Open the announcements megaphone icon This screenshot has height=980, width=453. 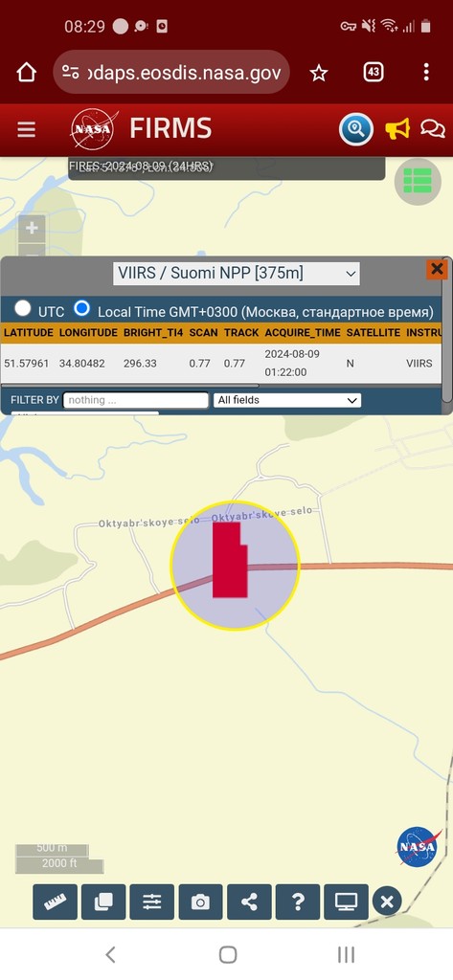[397, 129]
